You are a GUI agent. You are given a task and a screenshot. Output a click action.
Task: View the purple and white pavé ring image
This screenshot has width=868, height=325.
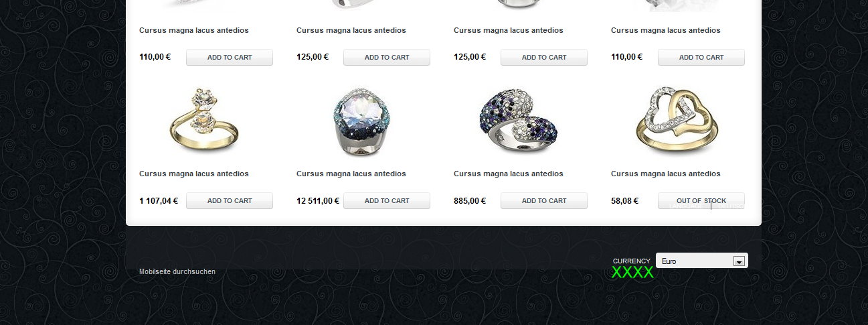[519, 120]
